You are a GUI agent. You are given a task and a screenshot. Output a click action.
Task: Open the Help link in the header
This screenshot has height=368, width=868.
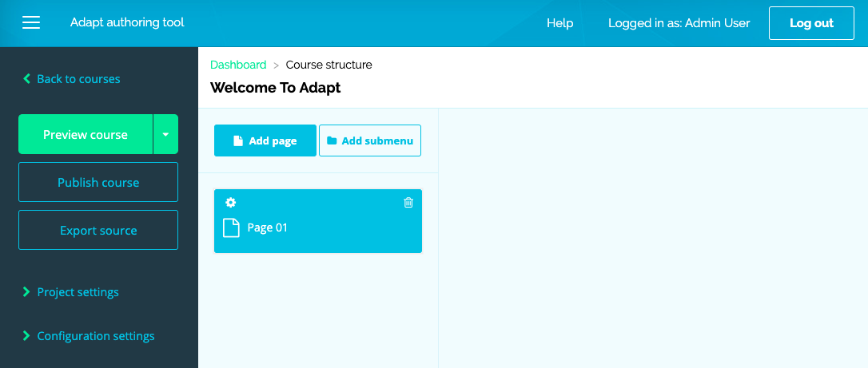pyautogui.click(x=559, y=23)
